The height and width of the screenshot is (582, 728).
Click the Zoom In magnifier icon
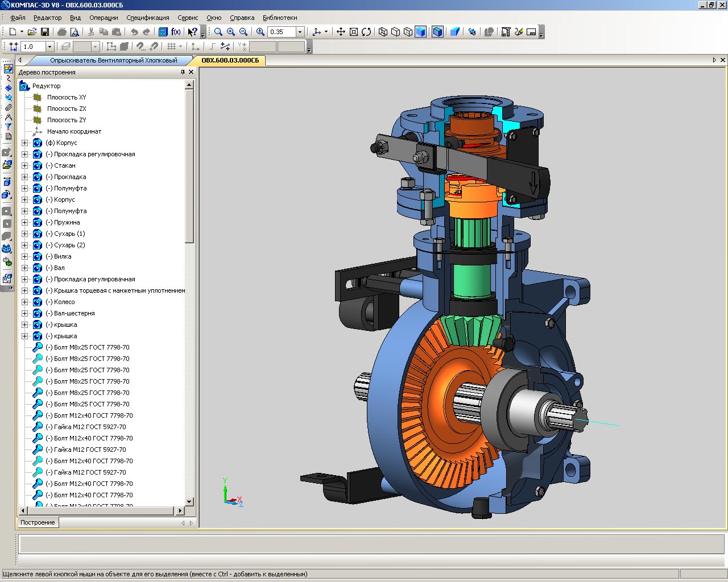231,32
